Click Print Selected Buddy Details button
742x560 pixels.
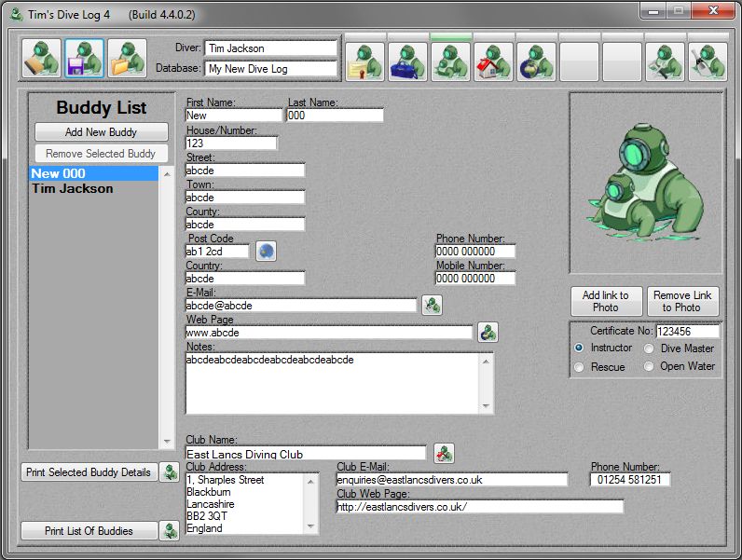[x=89, y=472]
